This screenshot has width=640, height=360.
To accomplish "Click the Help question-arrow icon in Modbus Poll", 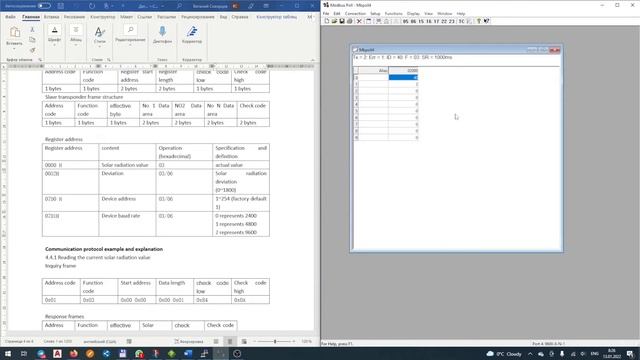I will 487,21.
